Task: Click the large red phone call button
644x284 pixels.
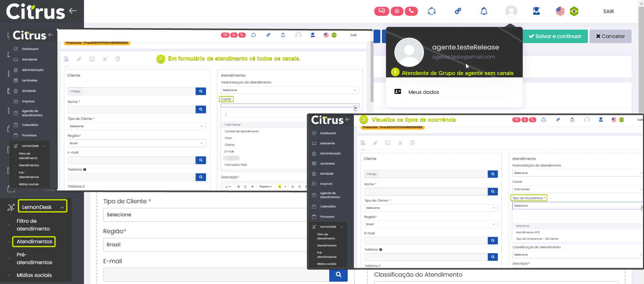Action: [411, 11]
